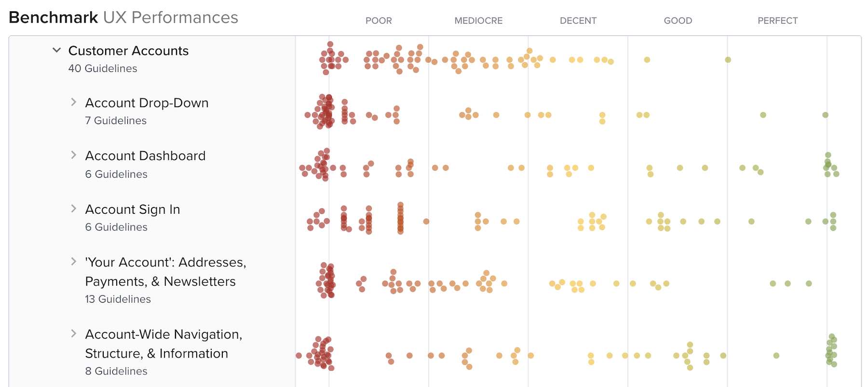Select the Customer Accounts title
Image resolution: width=868 pixels, height=387 pixels.
[128, 51]
